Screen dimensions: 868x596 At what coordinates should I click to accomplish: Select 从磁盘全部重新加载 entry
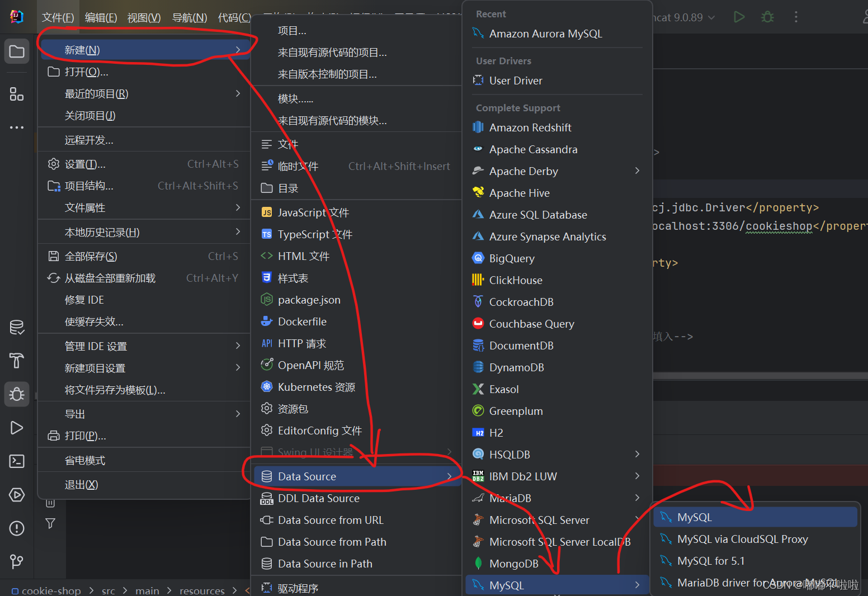(x=144, y=278)
